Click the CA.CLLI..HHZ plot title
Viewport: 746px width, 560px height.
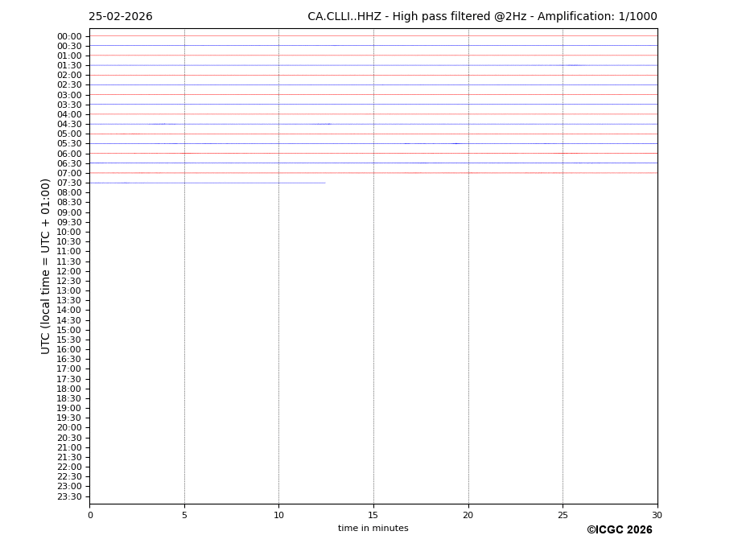pos(482,17)
